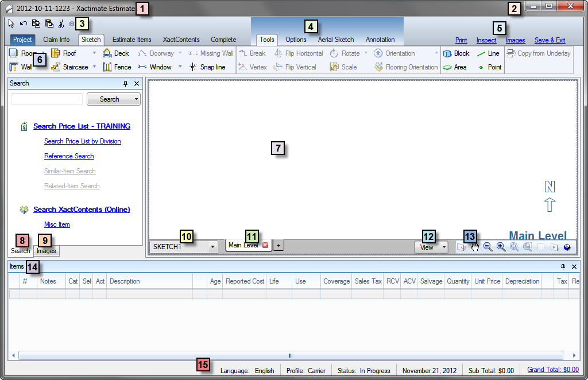Click the zoom to fit magnifier

514,247
